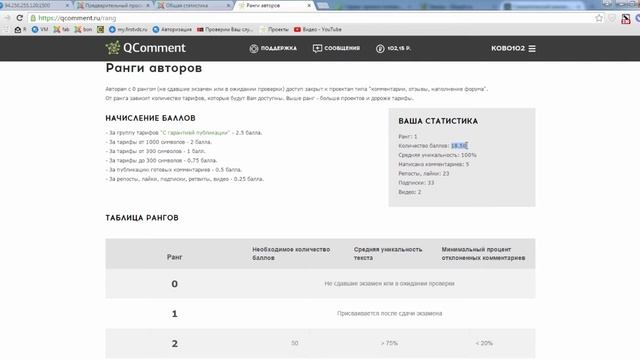This screenshot has height=360, width=640.
Task: Click the Репосты, лайки: 23 line
Action: (x=424, y=173)
